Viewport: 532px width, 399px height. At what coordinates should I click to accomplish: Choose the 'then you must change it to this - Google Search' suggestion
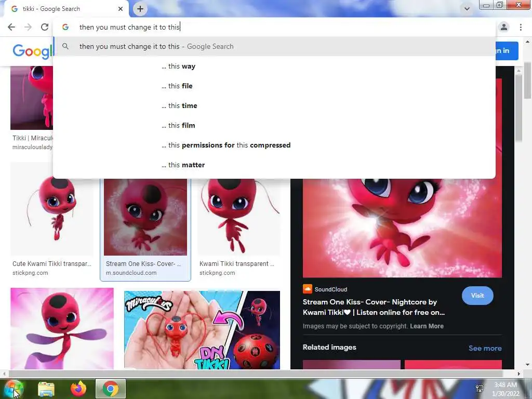274,46
